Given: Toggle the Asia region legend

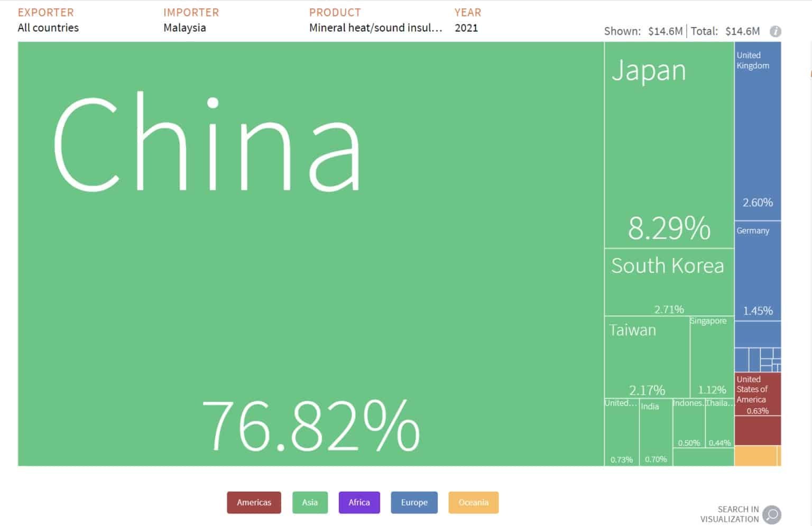Looking at the screenshot, I should pyautogui.click(x=310, y=503).
